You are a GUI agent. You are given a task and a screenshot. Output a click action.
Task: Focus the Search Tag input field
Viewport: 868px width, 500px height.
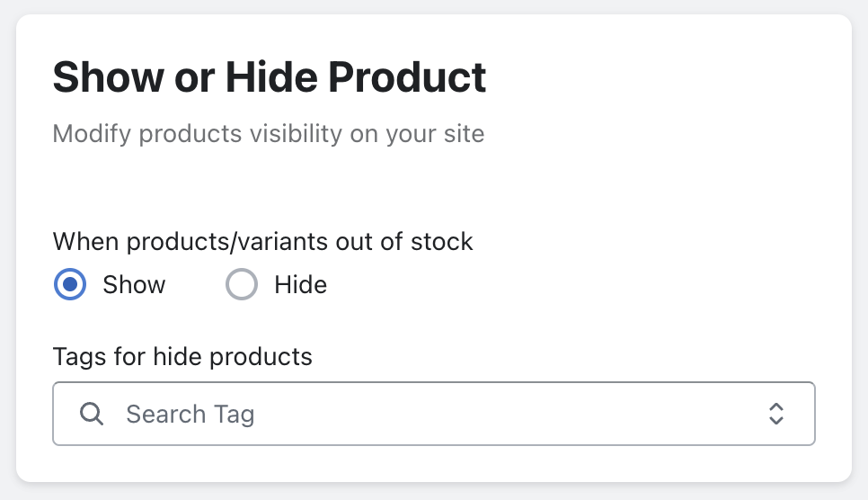coord(431,415)
